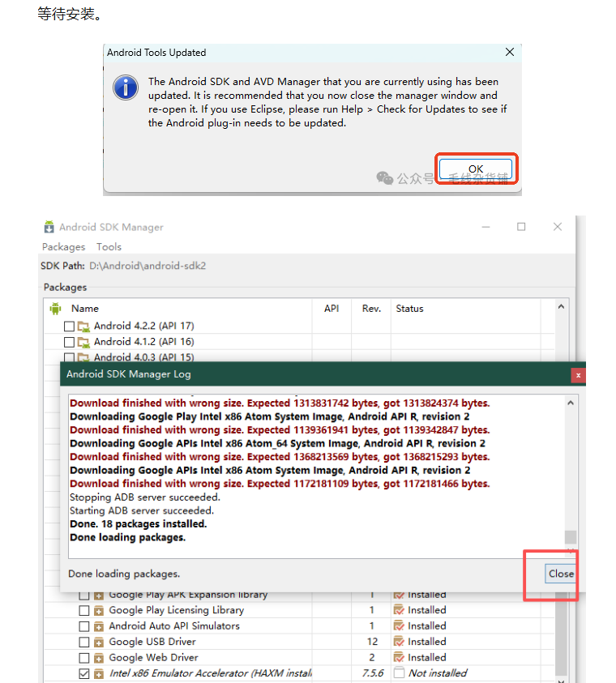Close the Android SDK Manager window
The width and height of the screenshot is (616, 683).
click(x=557, y=227)
